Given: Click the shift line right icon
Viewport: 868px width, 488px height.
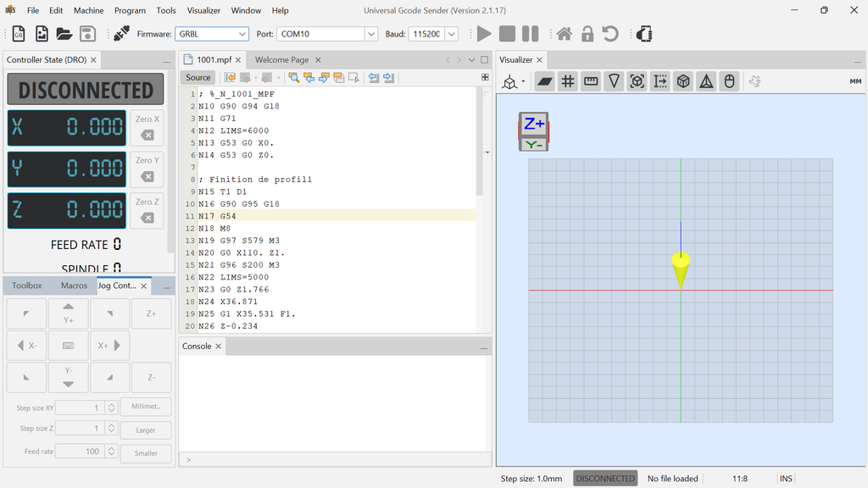Looking at the screenshot, I should pos(388,77).
